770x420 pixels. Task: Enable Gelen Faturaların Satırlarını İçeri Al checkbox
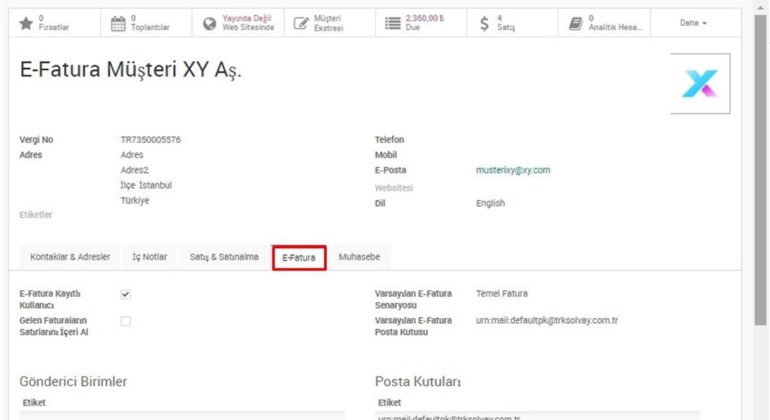tap(126, 321)
